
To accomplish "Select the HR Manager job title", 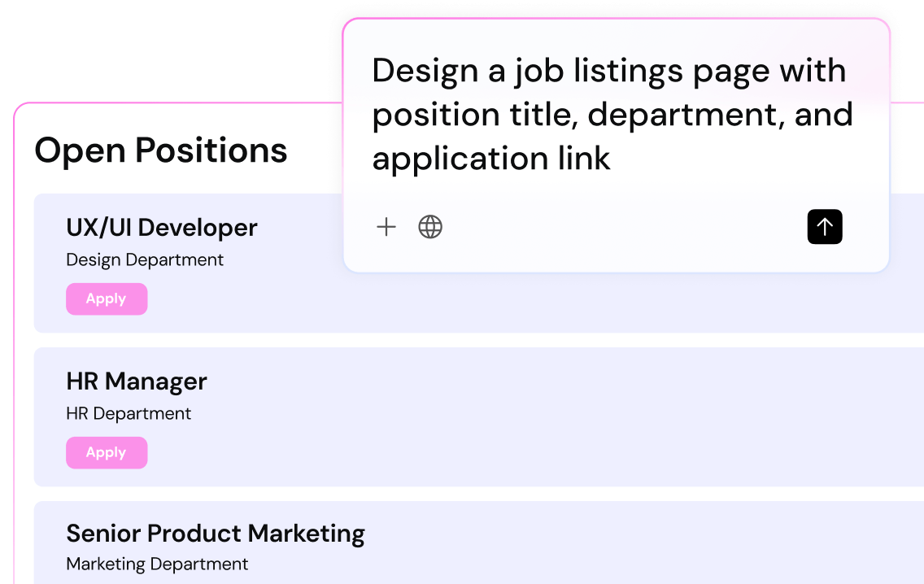I will (x=137, y=381).
